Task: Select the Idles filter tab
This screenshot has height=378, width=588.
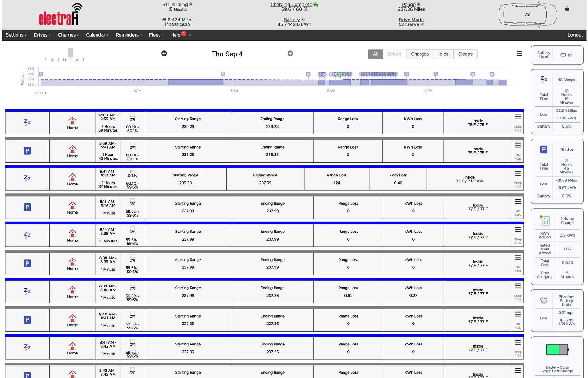Action: click(443, 54)
